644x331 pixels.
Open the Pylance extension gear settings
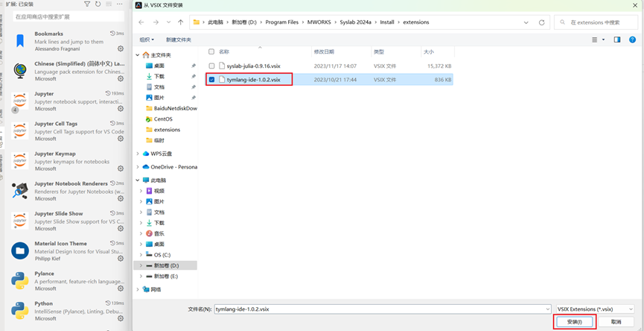[x=121, y=289]
